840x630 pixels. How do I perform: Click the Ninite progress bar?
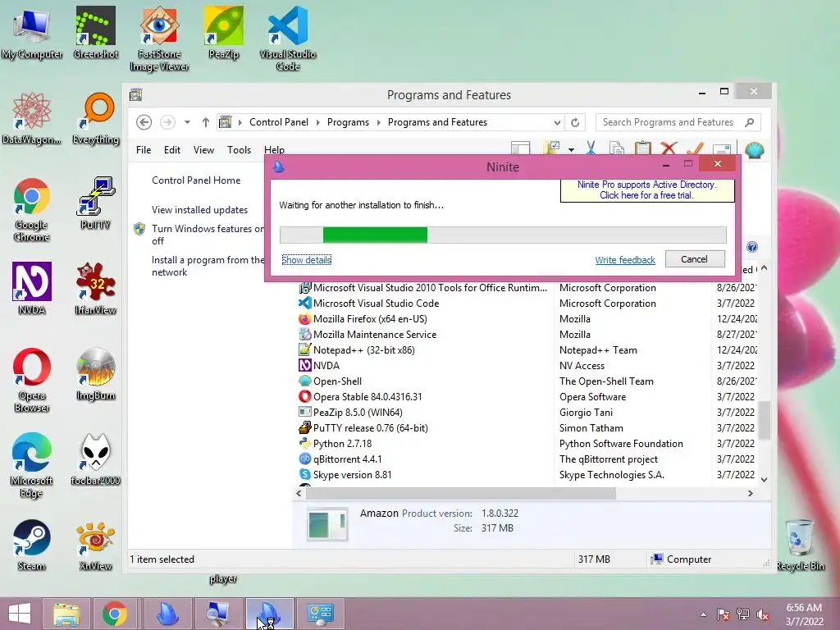click(503, 235)
